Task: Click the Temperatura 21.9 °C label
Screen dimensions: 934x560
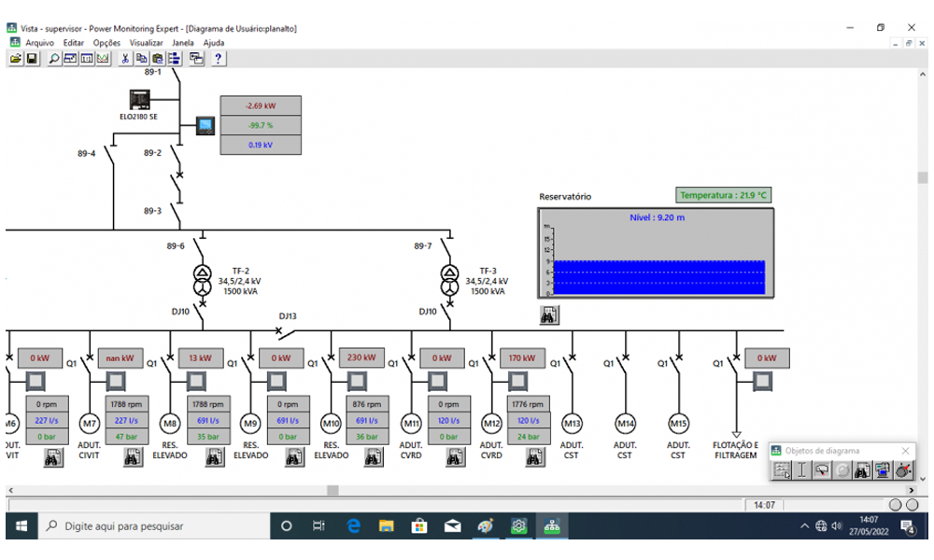Action: click(x=724, y=195)
